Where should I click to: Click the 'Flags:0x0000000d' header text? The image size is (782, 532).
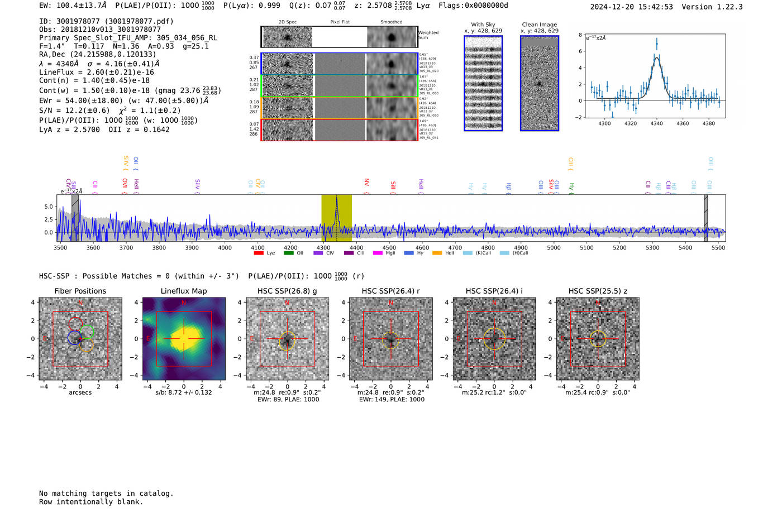(x=473, y=6)
